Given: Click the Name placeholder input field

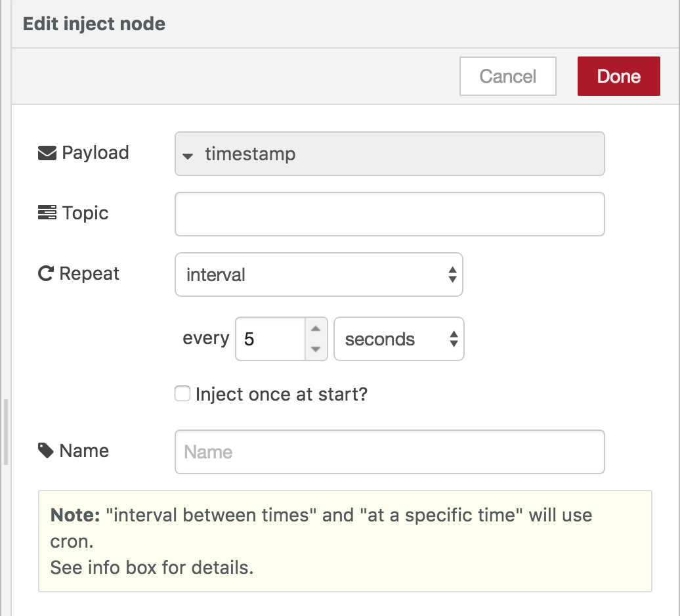Looking at the screenshot, I should pos(389,451).
